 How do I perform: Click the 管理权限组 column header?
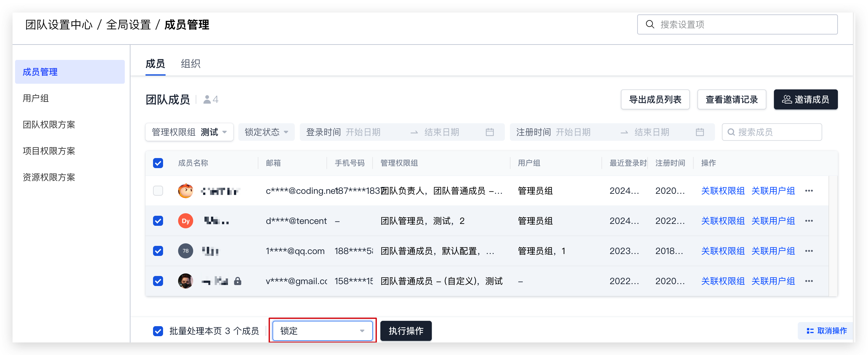[399, 163]
